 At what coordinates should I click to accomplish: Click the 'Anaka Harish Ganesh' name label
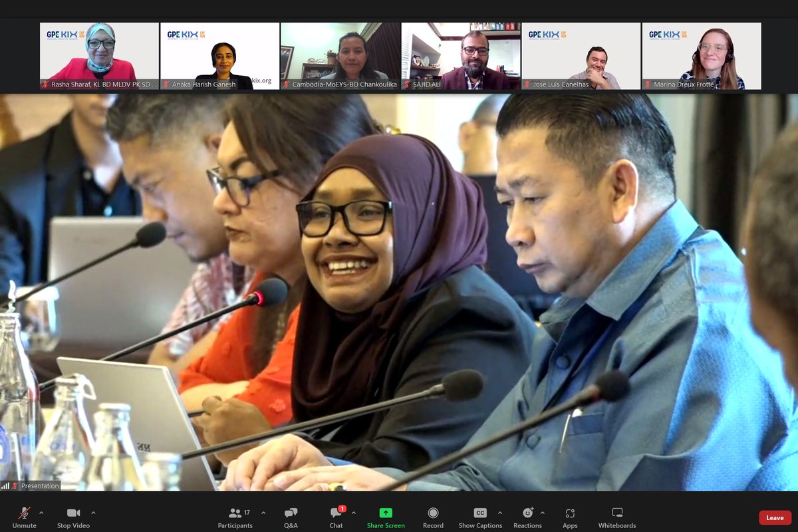coord(204,84)
